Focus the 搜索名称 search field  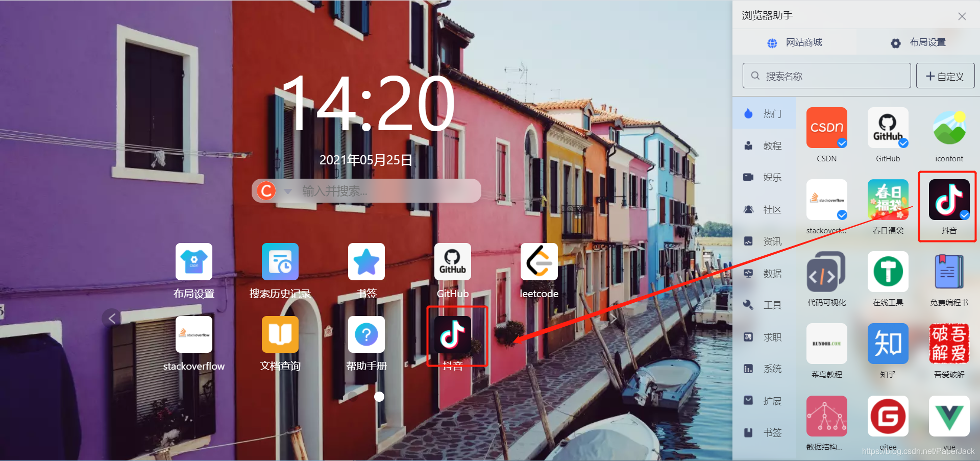tap(827, 76)
